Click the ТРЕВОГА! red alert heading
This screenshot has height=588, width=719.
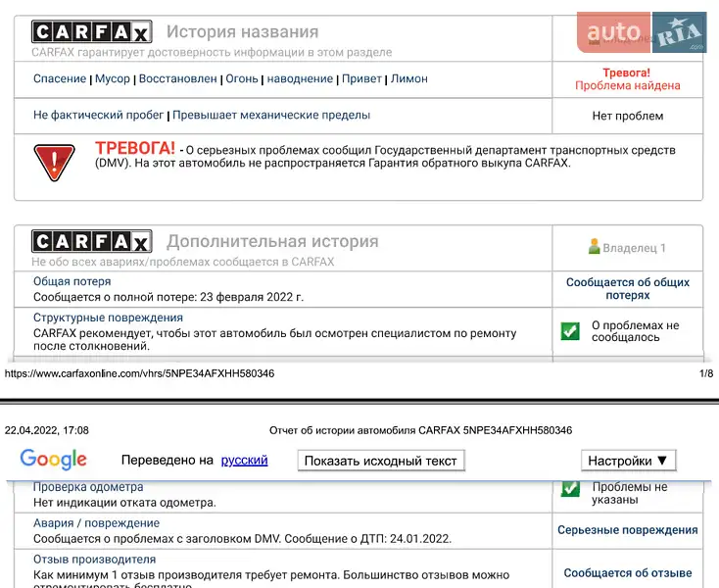pyautogui.click(x=135, y=148)
